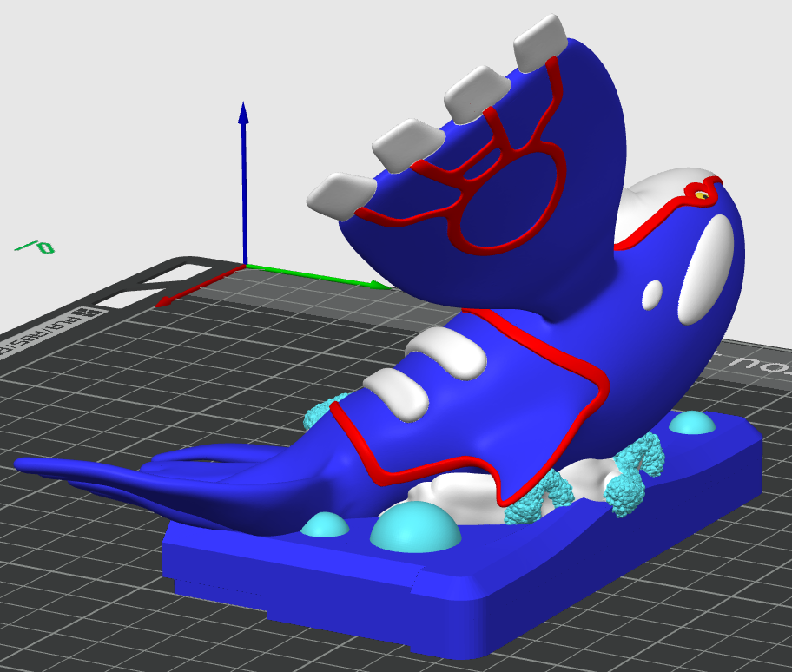Click the yellow eye of the model
This screenshot has height=672, width=792.
pos(701,194)
